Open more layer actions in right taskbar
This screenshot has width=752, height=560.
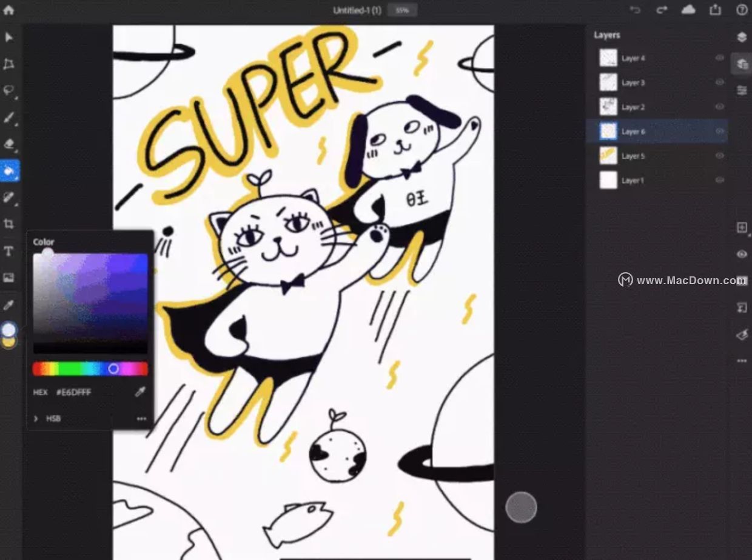point(742,361)
